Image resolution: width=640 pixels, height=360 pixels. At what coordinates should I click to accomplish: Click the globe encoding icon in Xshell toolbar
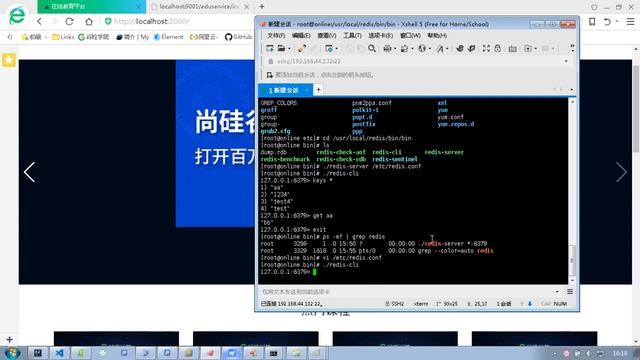click(422, 49)
